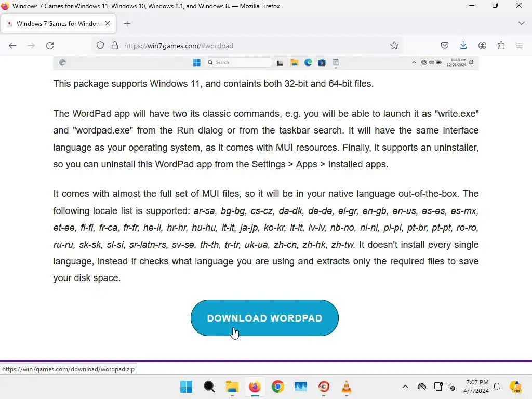List all tabs dropdown arrow
This screenshot has height=399, width=532.
point(522,23)
